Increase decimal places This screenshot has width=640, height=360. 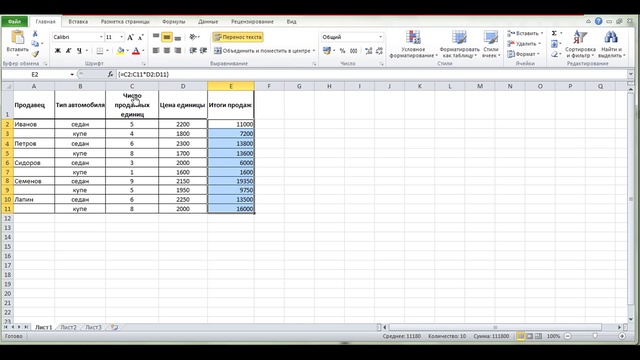[369, 51]
